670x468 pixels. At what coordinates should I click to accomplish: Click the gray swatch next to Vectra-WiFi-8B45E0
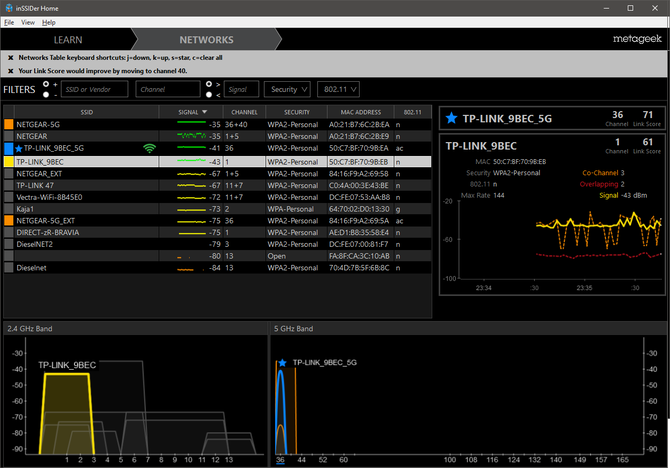coord(9,197)
